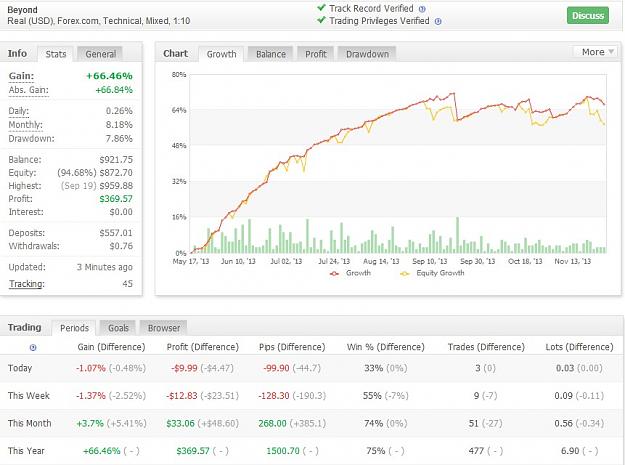Click the Win % (Difference) column header
The height and width of the screenshot is (465, 625).
pyautogui.click(x=385, y=347)
